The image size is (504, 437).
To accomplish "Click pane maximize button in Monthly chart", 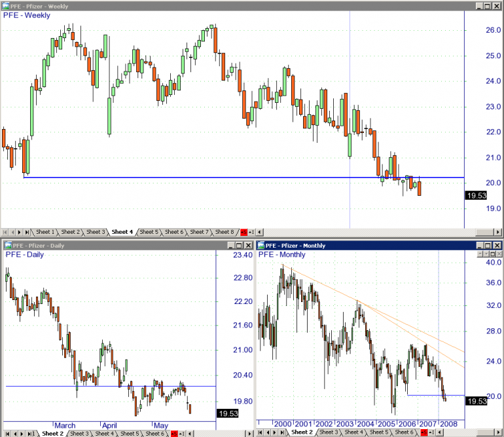I will [x=493, y=254].
